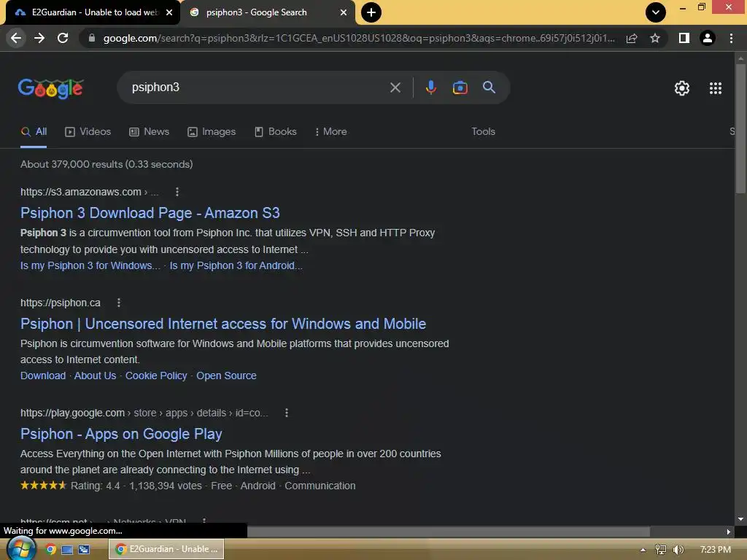
Task: Open the Cookie Policy sitelink
Action: (x=156, y=376)
